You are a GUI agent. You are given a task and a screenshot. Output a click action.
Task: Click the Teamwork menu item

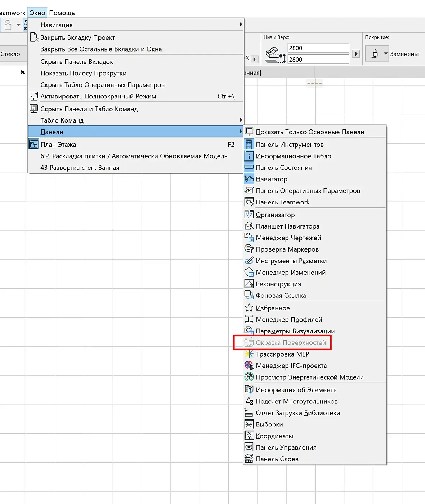pyautogui.click(x=13, y=13)
